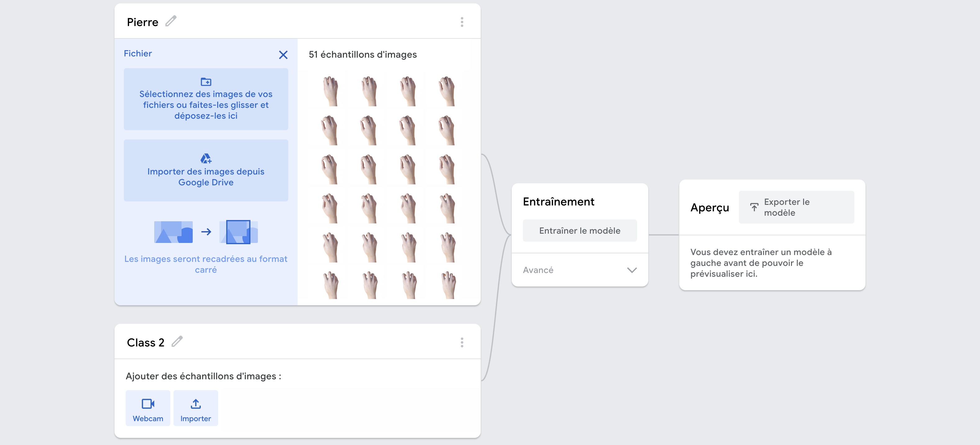This screenshot has height=445, width=980.
Task: Select the first hand sample thumbnail
Action: tap(330, 91)
